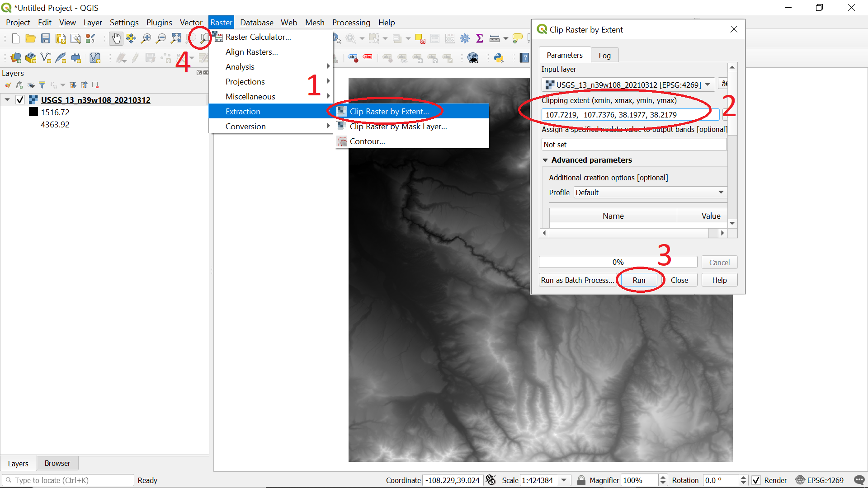Image resolution: width=868 pixels, height=488 pixels.
Task: Click the Zoom In magnifier tool
Action: [146, 38]
